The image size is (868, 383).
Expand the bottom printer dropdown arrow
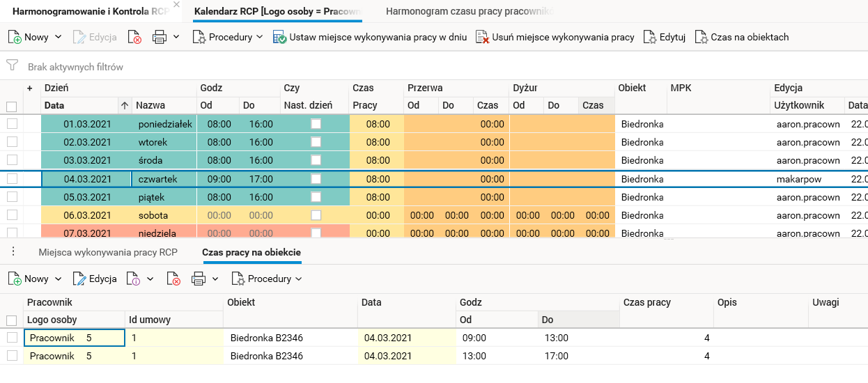click(215, 279)
